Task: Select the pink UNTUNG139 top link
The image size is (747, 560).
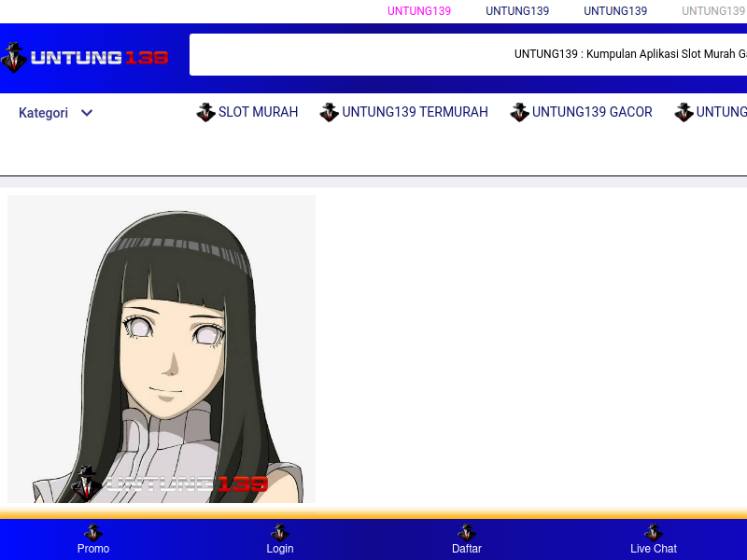Action: 419,11
